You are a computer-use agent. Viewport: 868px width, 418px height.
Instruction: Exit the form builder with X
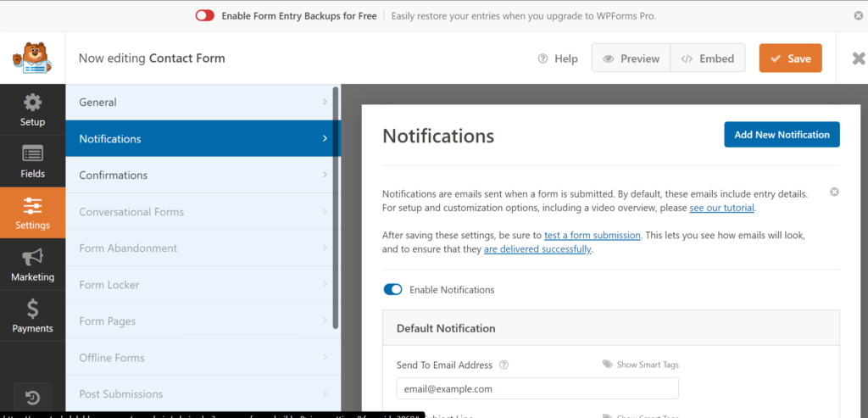(x=859, y=59)
